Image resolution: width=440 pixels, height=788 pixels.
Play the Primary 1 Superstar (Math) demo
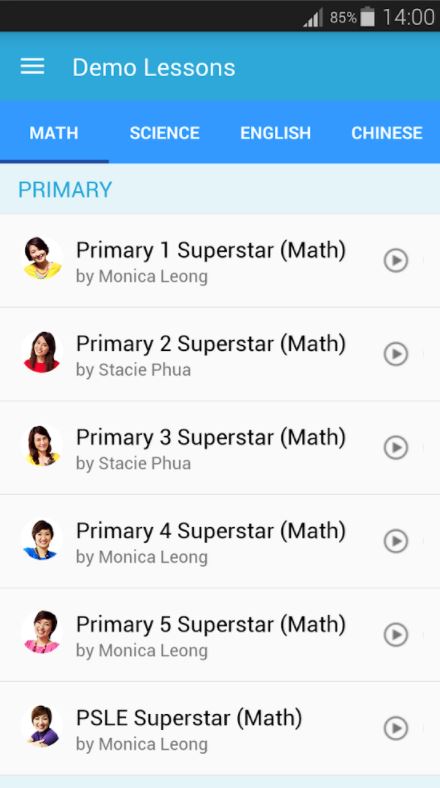396,261
